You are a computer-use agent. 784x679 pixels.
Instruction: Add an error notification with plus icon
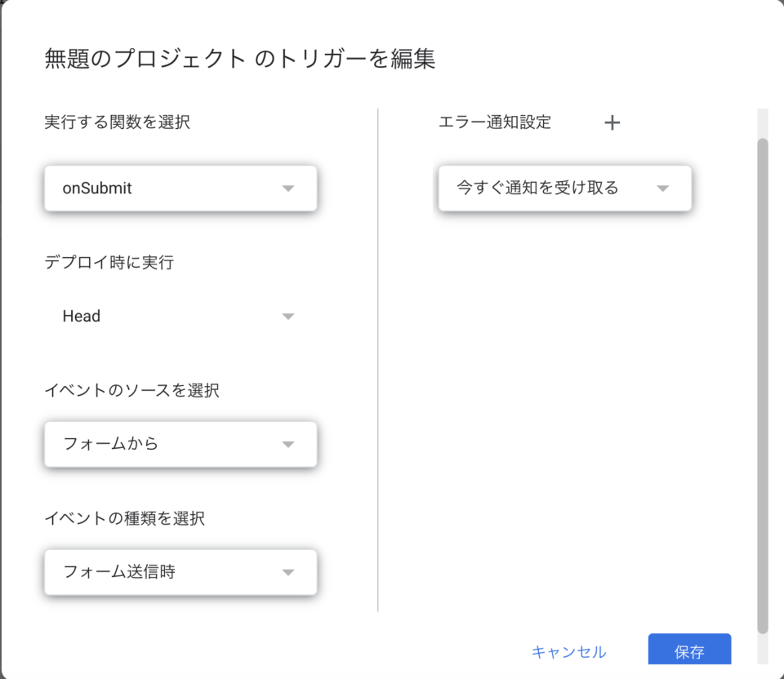612,122
